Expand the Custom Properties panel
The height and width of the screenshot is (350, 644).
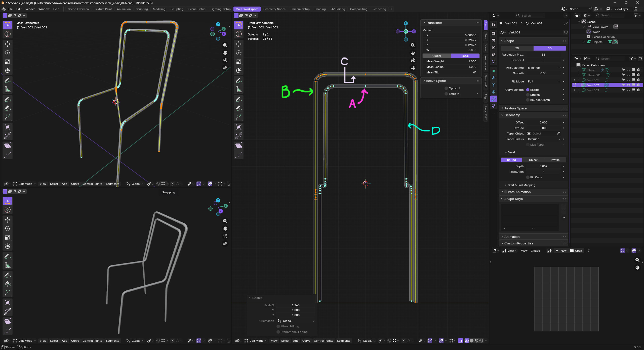(533, 243)
